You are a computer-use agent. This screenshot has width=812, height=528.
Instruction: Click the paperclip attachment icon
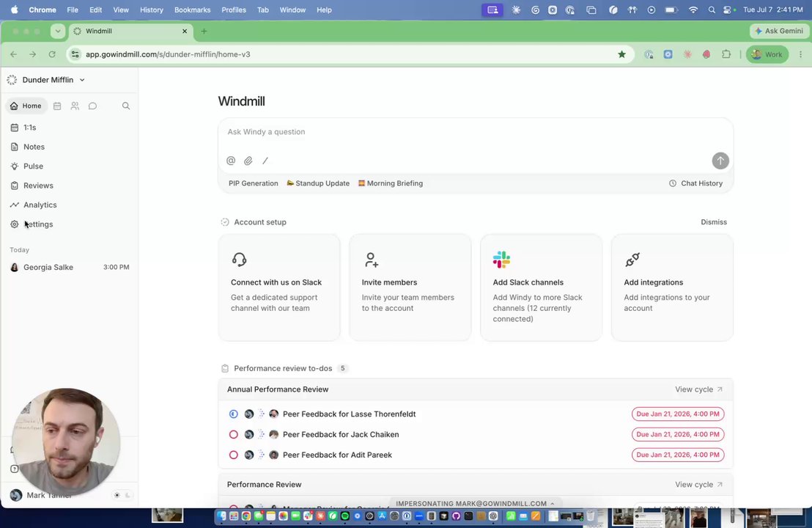point(248,161)
